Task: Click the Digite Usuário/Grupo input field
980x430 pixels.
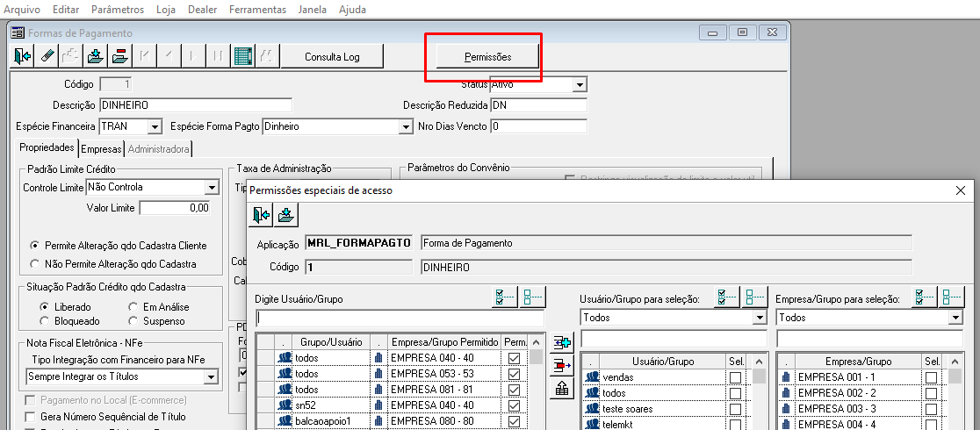Action: tap(400, 318)
